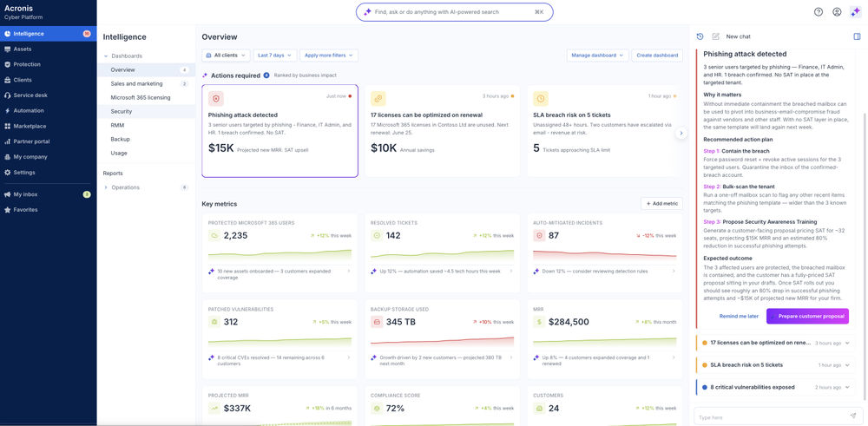Click the shield icon beside 87 incidents
The width and height of the screenshot is (868, 426).
[x=539, y=236]
